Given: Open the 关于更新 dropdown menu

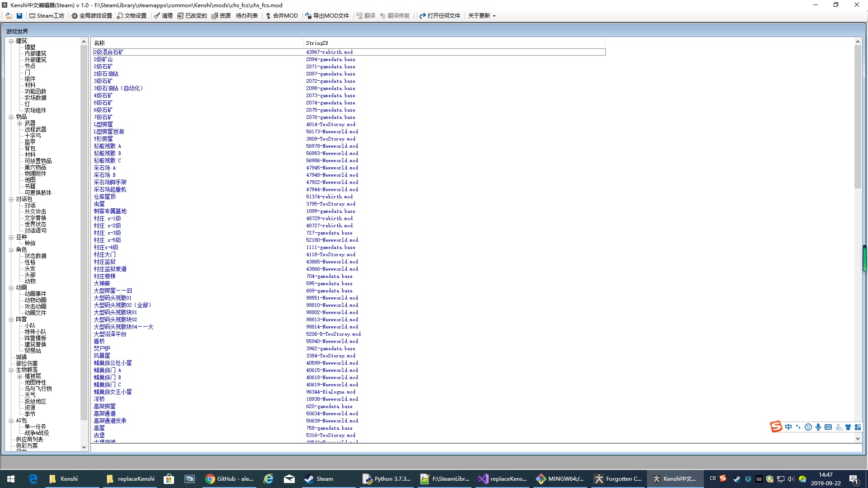Looking at the screenshot, I should (481, 15).
